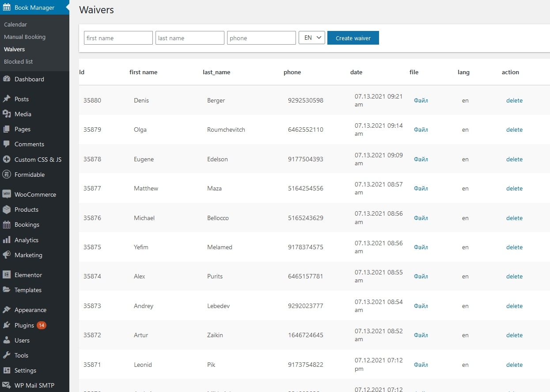Delete the Leonid Pik waiver
The height and width of the screenshot is (392, 550).
pyautogui.click(x=514, y=365)
